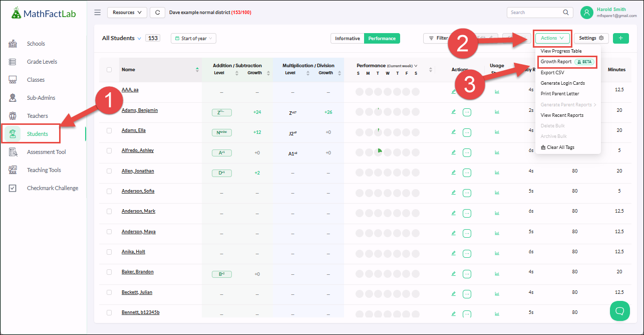Click usage chart icon for Adams, Benjamin

(497, 112)
